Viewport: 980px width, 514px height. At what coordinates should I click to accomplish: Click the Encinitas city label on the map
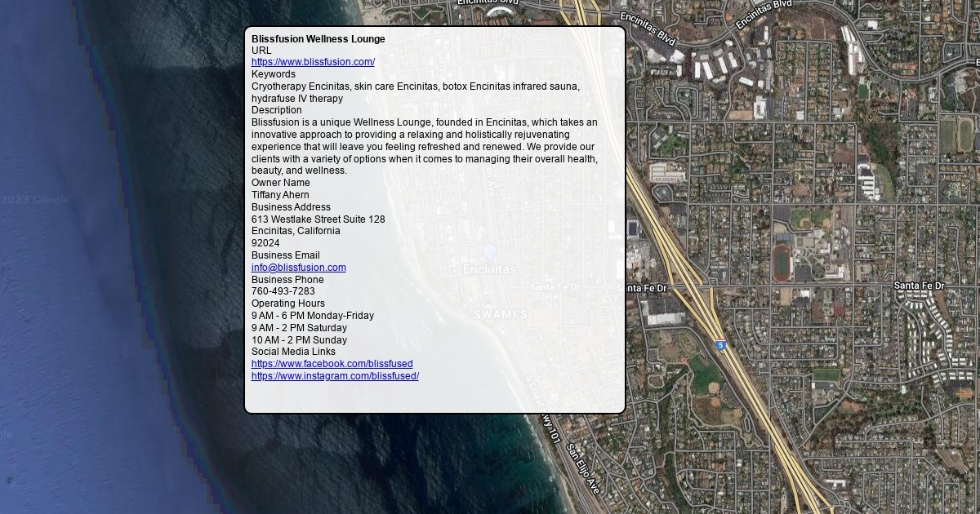[x=489, y=270]
